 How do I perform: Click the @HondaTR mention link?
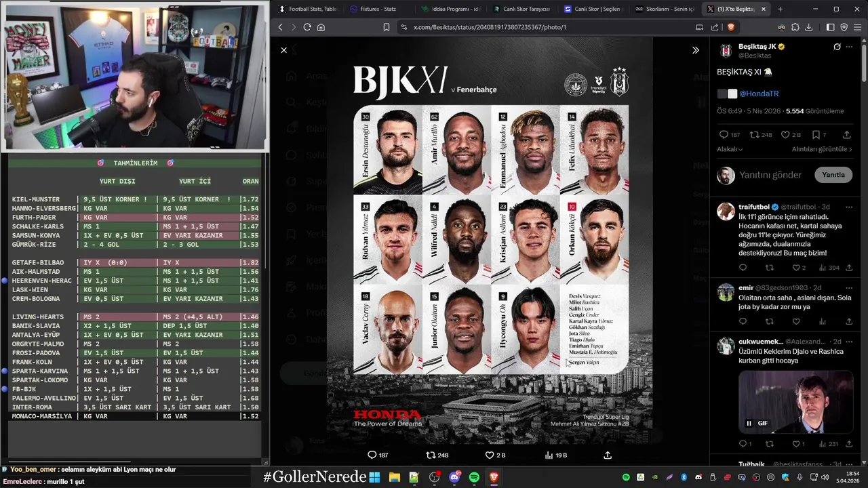pyautogui.click(x=759, y=94)
